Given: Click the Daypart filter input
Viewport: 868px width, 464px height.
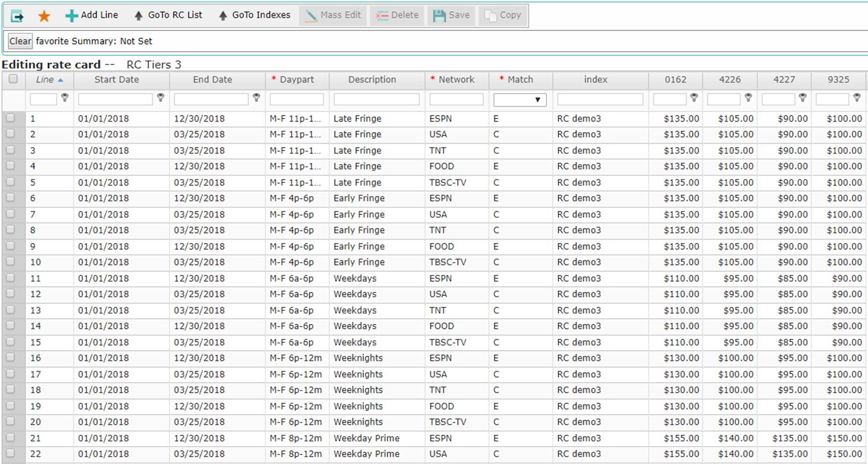Looking at the screenshot, I should coord(297,99).
